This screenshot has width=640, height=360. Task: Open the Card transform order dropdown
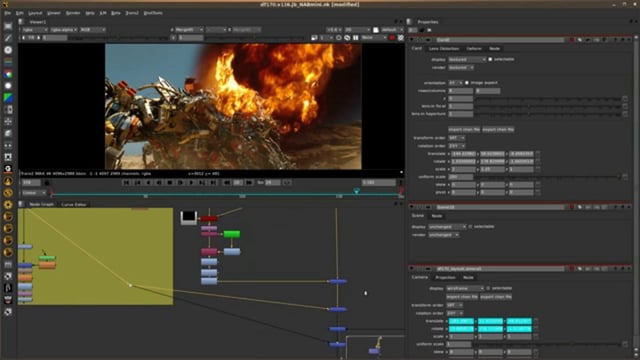pos(456,138)
